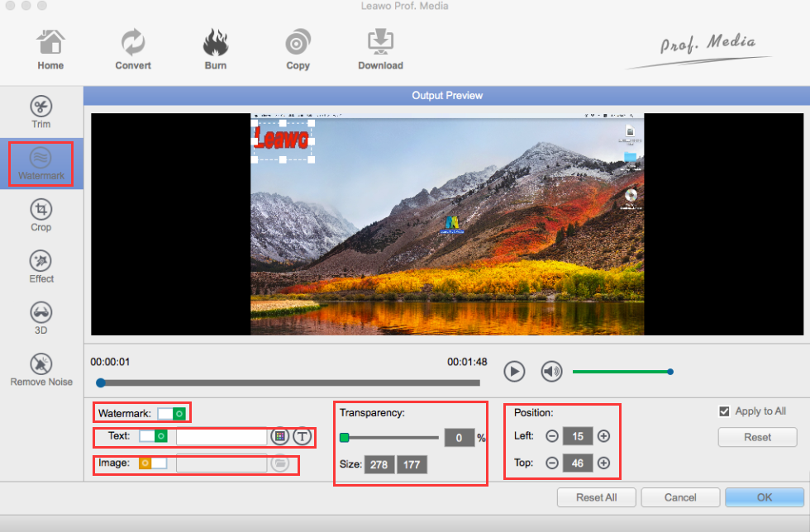Uncheck the Apply to All checkbox
Viewport: 810px width, 532px height.
724,411
